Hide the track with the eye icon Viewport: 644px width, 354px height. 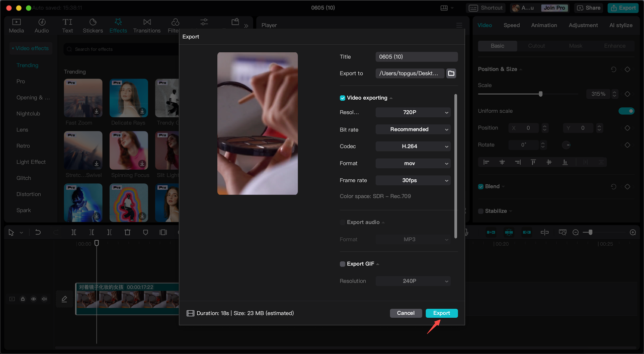click(34, 299)
